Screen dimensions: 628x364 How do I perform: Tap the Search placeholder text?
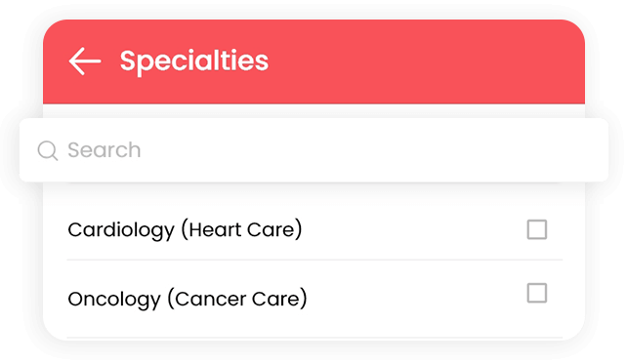105,150
